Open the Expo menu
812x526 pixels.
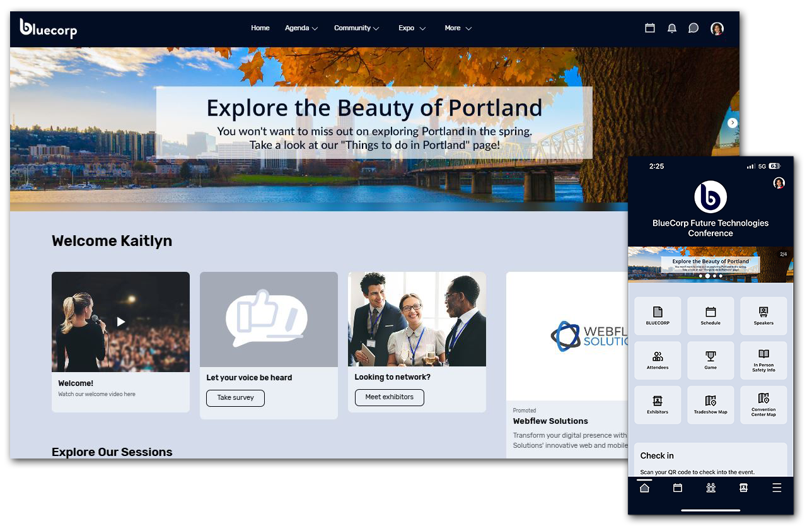(x=411, y=28)
